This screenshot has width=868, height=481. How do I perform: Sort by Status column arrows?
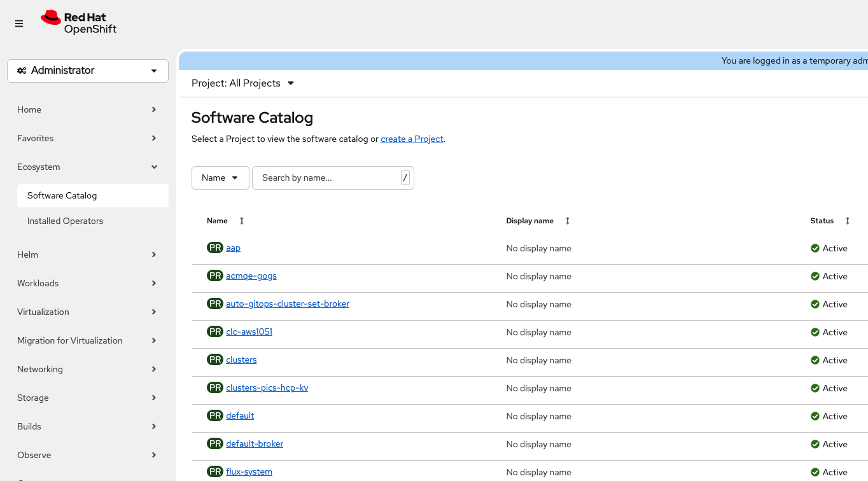point(848,221)
